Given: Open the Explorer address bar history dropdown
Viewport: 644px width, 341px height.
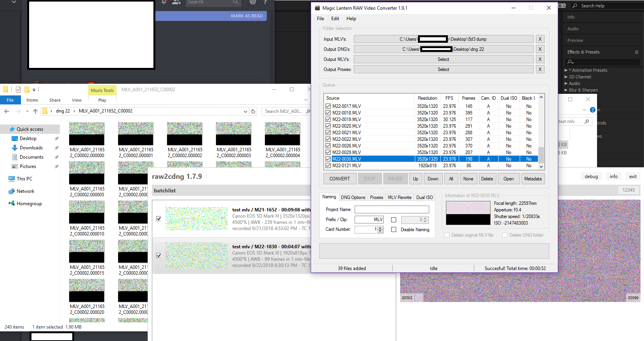Looking at the screenshot, I should click(x=245, y=111).
